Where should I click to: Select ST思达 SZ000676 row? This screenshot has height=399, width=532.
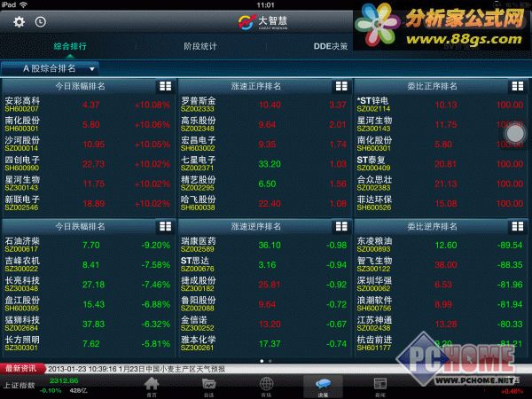[263, 264]
